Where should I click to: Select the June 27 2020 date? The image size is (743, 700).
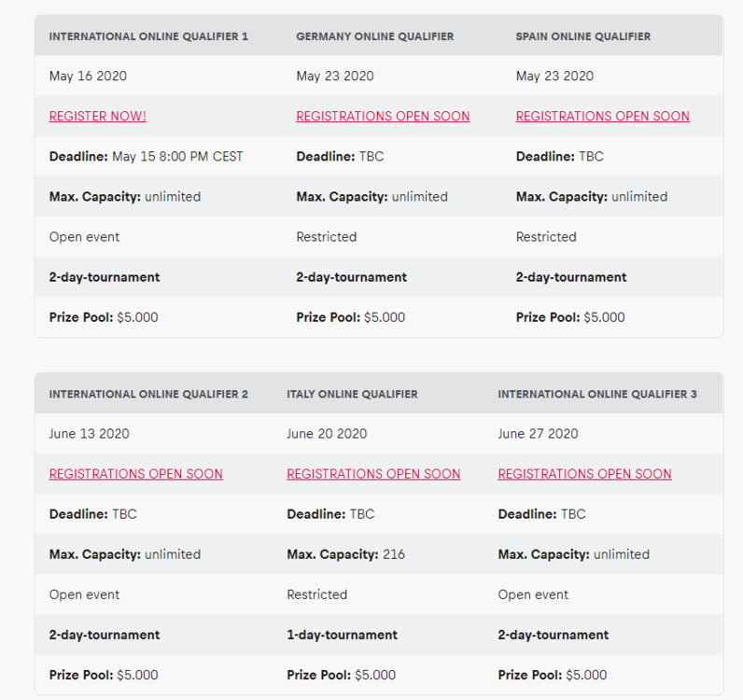tap(538, 434)
